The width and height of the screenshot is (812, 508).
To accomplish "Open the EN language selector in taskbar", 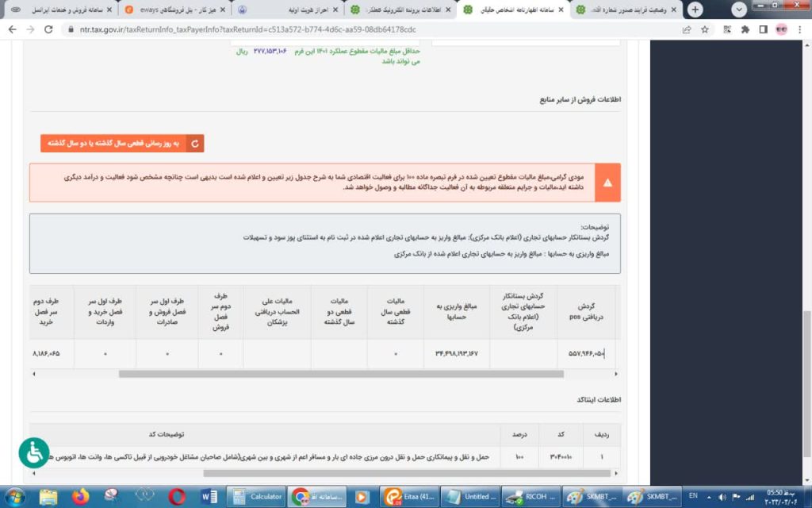I will tap(693, 496).
